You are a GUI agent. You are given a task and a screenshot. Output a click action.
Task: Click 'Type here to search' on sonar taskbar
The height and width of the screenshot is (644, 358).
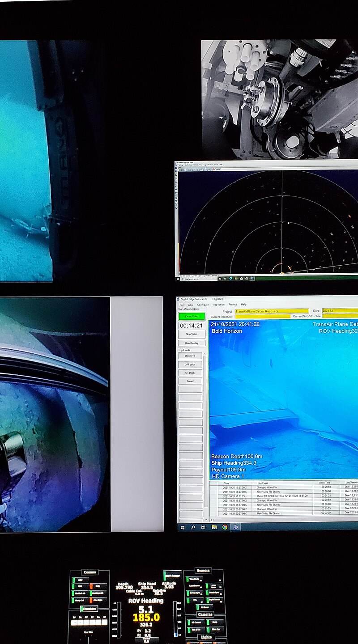(x=199, y=279)
